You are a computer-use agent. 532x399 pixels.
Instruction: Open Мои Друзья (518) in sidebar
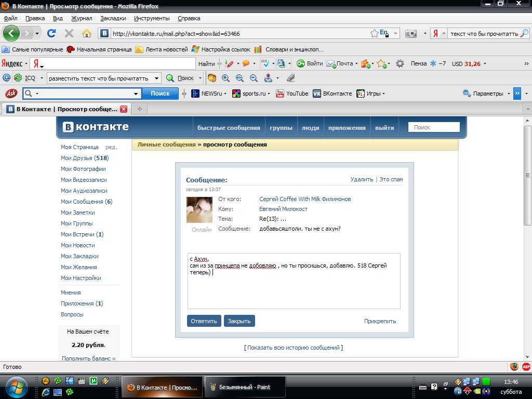pos(85,158)
